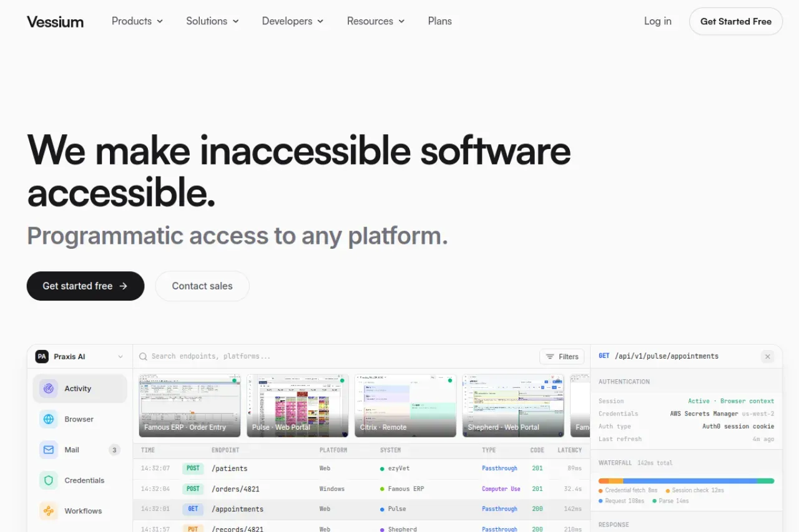The width and height of the screenshot is (799, 532).
Task: Click the dark Get started free button
Action: point(86,286)
